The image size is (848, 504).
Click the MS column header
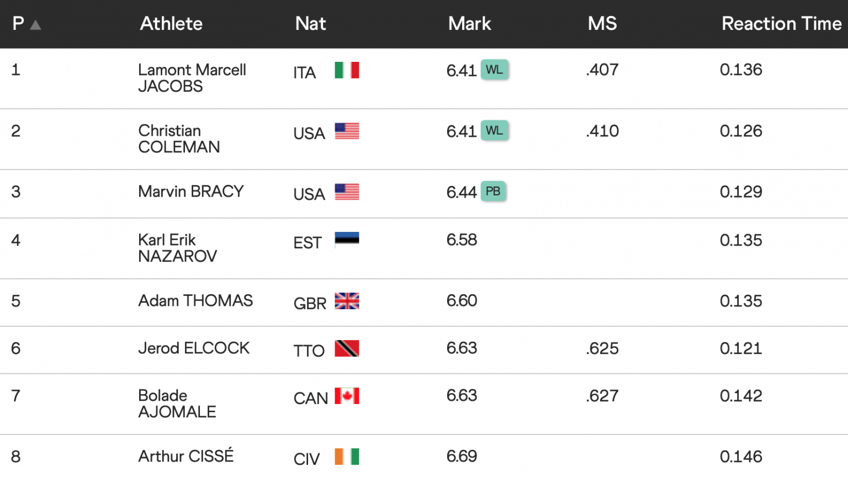602,24
